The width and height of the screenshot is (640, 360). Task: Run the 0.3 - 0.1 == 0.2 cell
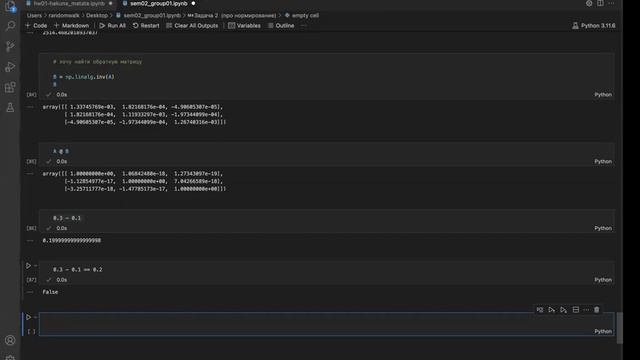pyautogui.click(x=28, y=266)
